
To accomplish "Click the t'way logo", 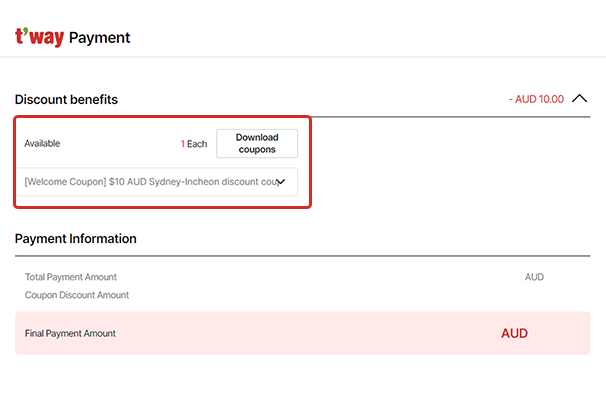I will tap(39, 37).
